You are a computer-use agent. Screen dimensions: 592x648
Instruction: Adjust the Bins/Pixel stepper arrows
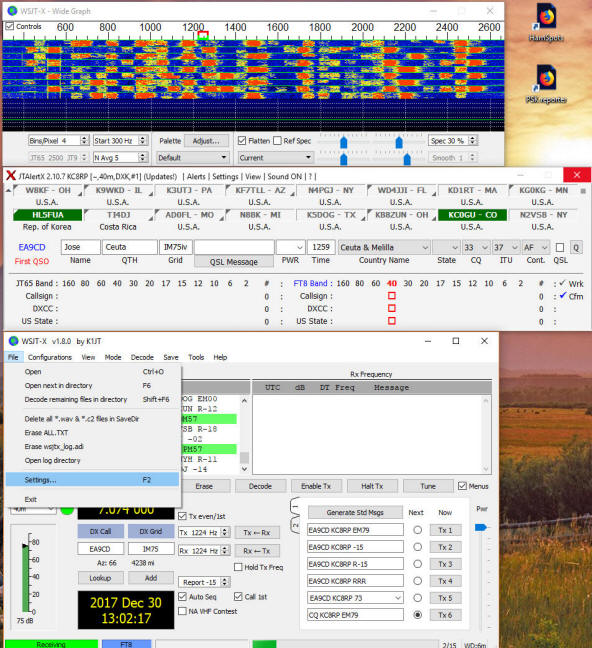(x=84, y=141)
